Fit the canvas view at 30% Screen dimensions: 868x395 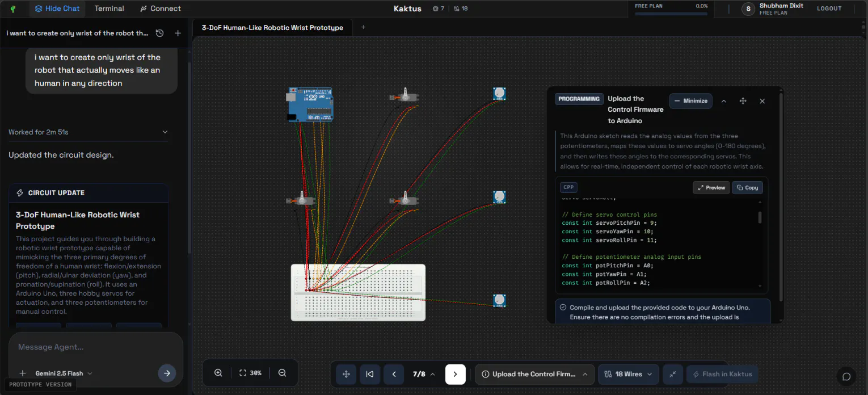[250, 373]
